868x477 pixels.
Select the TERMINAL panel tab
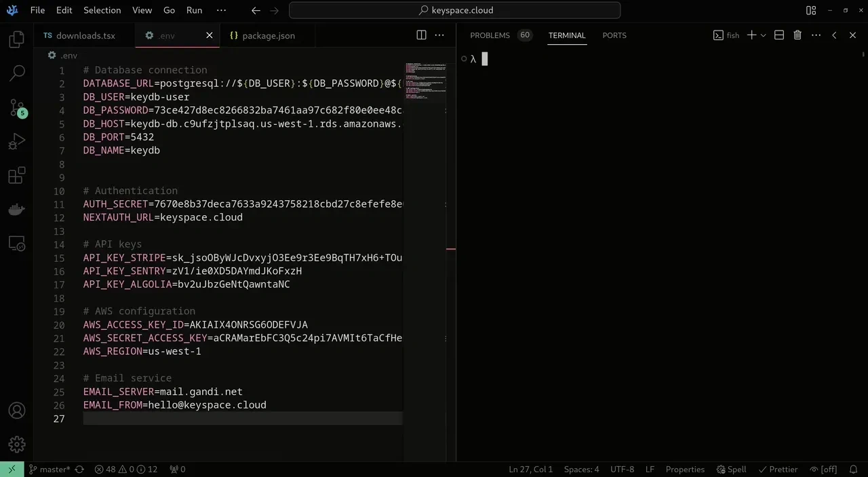tap(567, 35)
